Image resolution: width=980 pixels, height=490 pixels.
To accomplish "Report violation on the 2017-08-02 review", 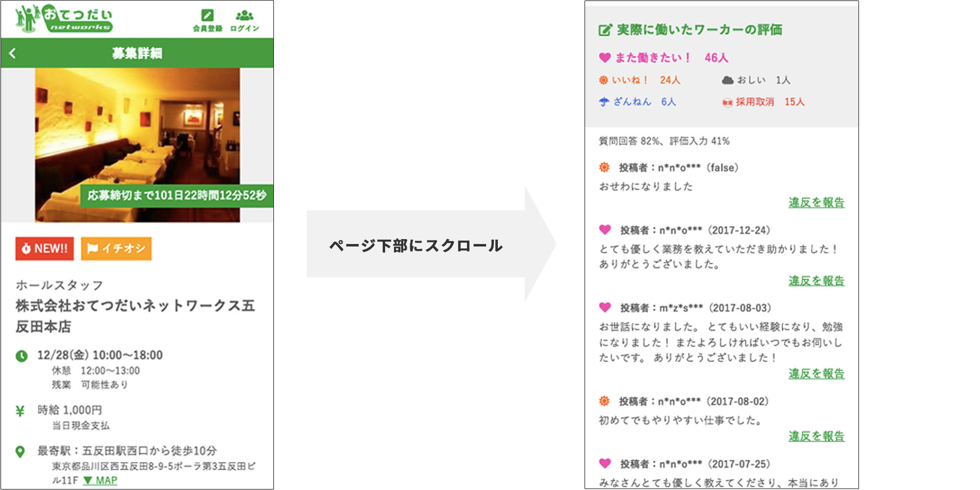I will coord(816,437).
